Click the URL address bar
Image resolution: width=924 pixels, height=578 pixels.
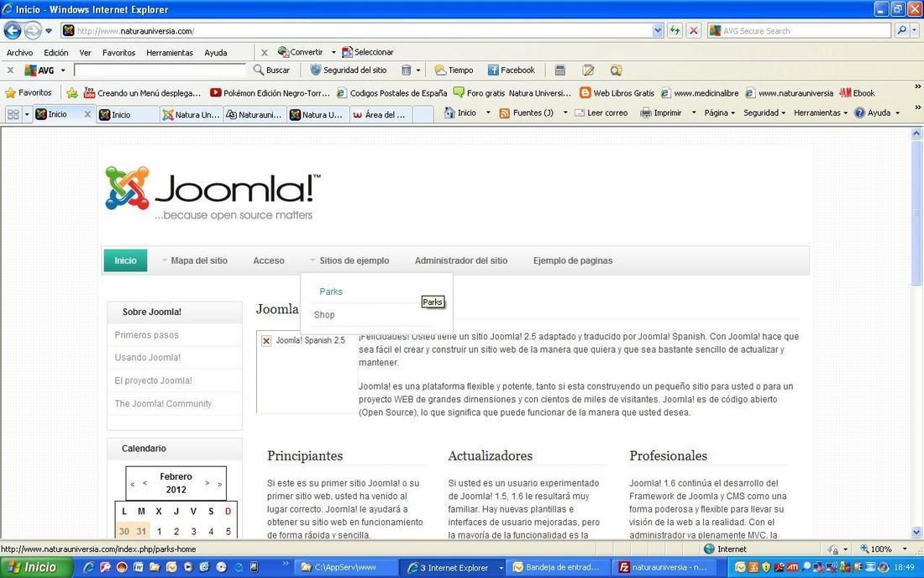362,30
